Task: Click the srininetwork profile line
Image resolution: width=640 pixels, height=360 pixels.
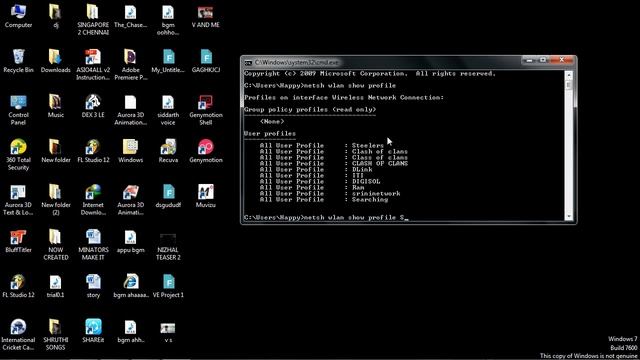Action: pyautogui.click(x=330, y=193)
